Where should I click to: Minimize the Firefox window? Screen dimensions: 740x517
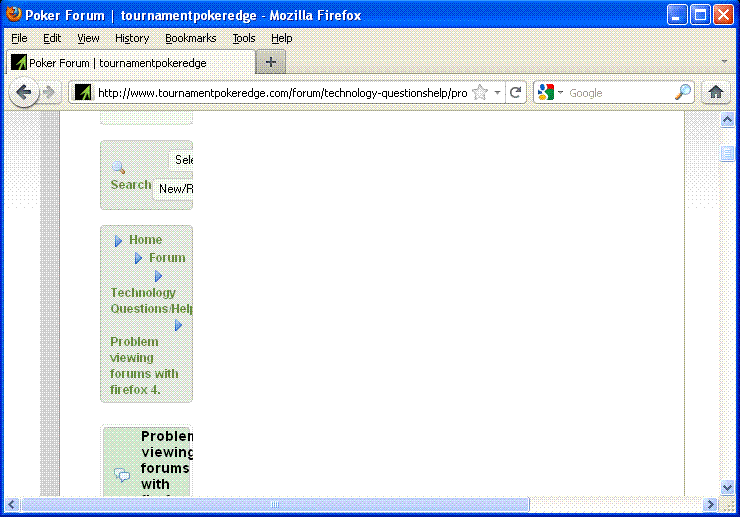coord(676,15)
